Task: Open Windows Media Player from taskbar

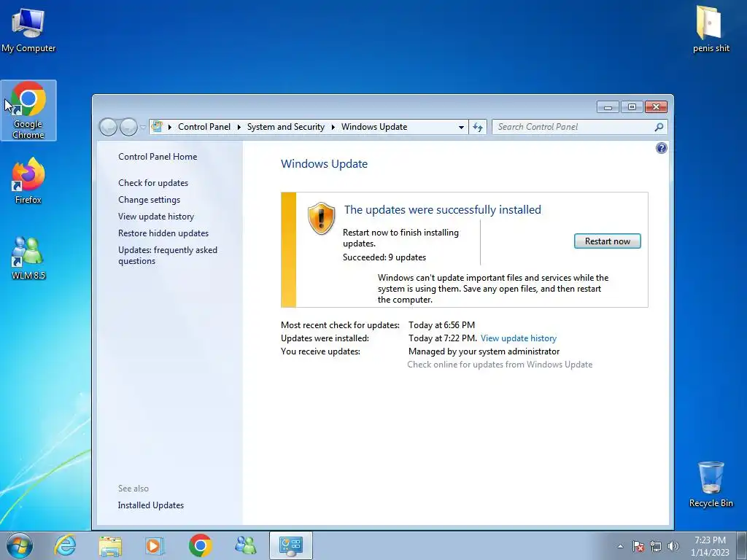Action: pos(155,545)
